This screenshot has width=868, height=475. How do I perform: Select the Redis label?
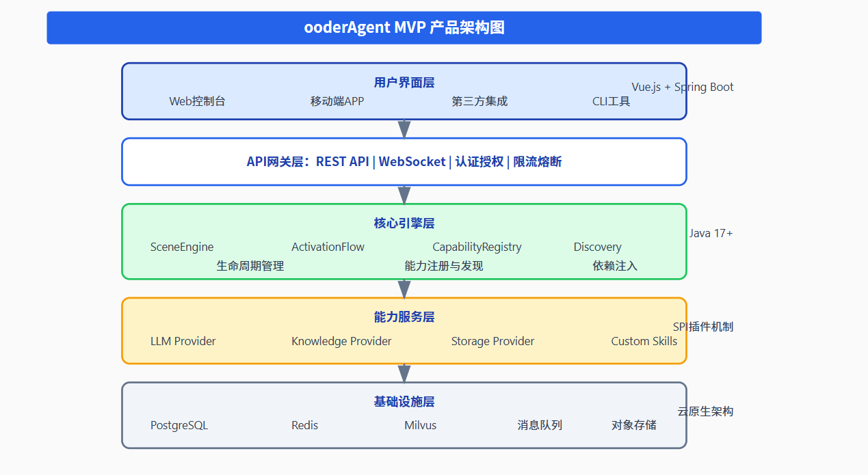click(x=304, y=425)
